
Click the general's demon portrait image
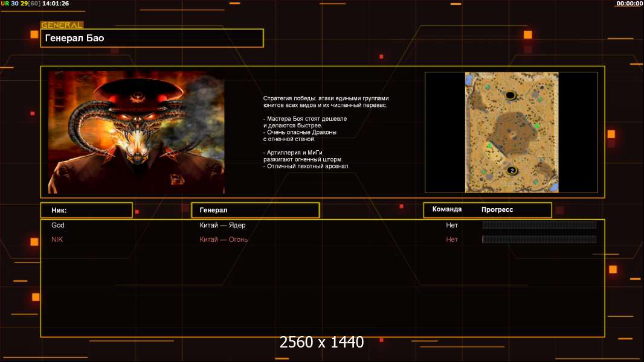pyautogui.click(x=137, y=132)
